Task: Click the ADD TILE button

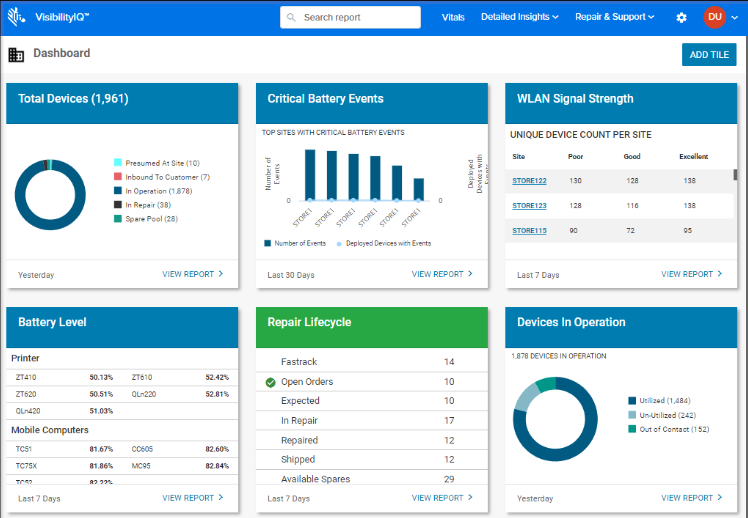Action: tap(709, 54)
